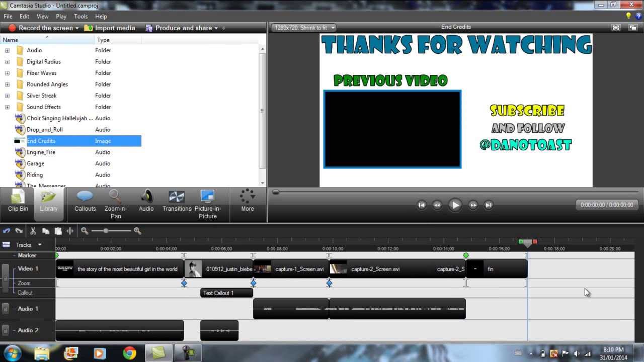
Task: Click the Copy icon on timeline toolbar
Action: (x=46, y=231)
